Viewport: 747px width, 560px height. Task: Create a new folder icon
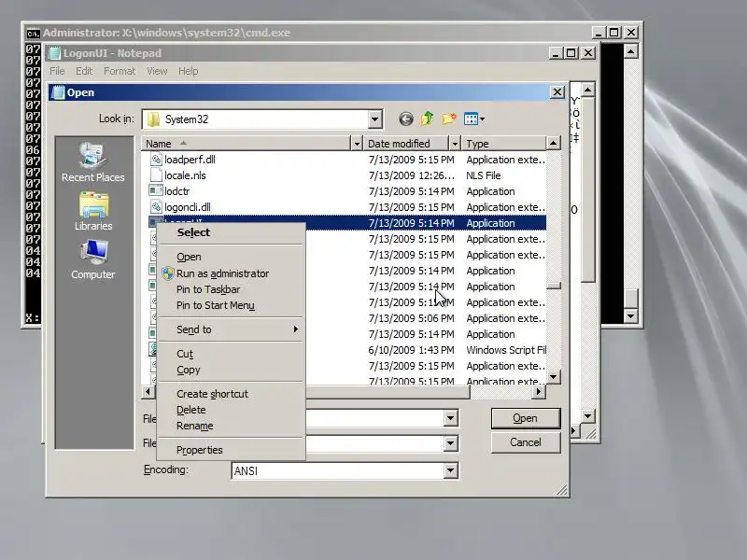(449, 119)
